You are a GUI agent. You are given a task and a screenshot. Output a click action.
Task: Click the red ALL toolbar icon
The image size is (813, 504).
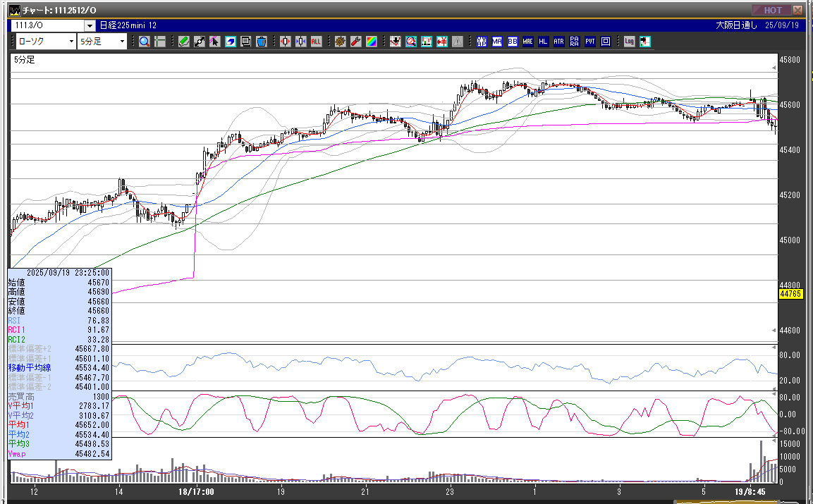tap(316, 42)
